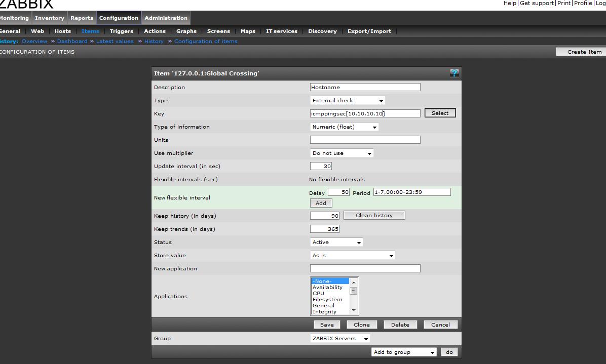Screen dimensions: 606x364
Task: Open the Latest values breadcrumb link
Action: tap(115, 42)
